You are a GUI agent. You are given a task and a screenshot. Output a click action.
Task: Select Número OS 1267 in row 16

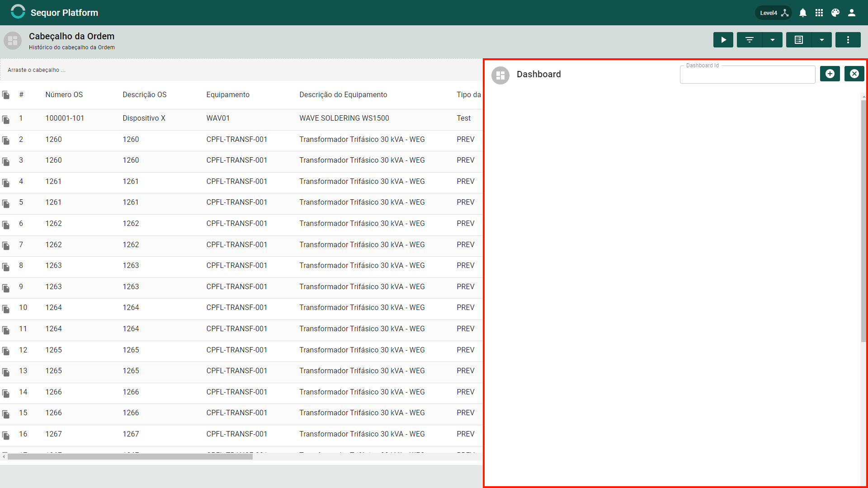pyautogui.click(x=53, y=434)
